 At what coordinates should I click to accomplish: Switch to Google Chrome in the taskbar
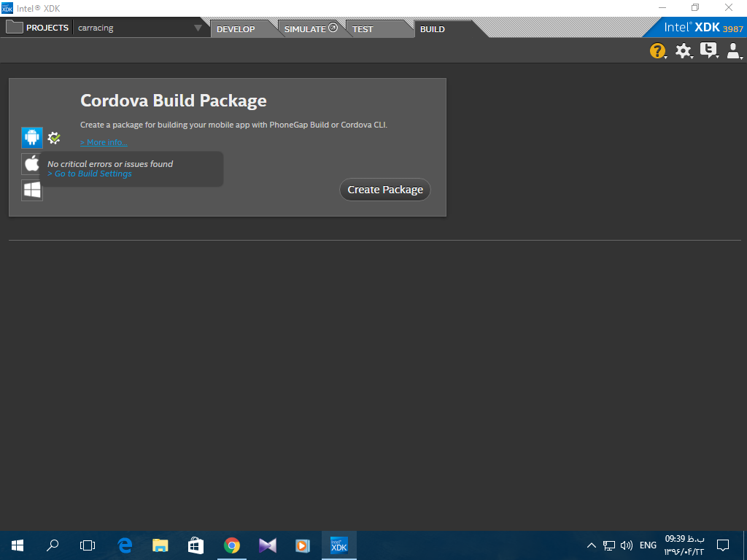[x=232, y=545]
